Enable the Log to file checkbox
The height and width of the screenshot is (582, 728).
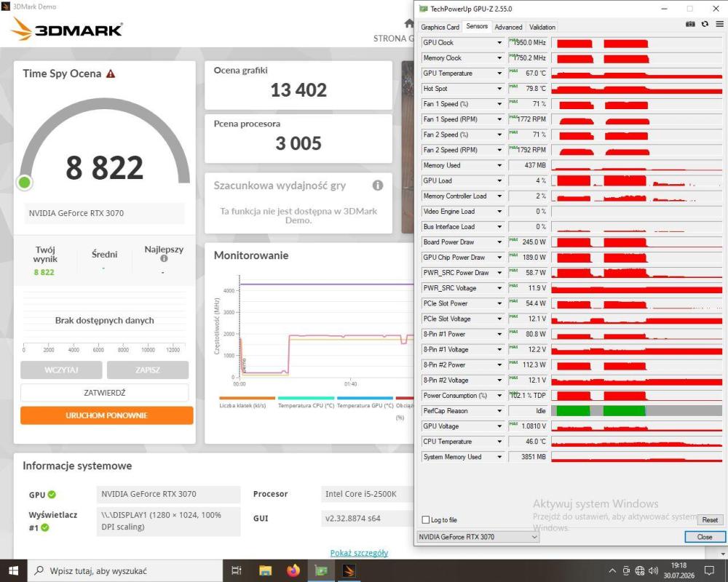[426, 520]
